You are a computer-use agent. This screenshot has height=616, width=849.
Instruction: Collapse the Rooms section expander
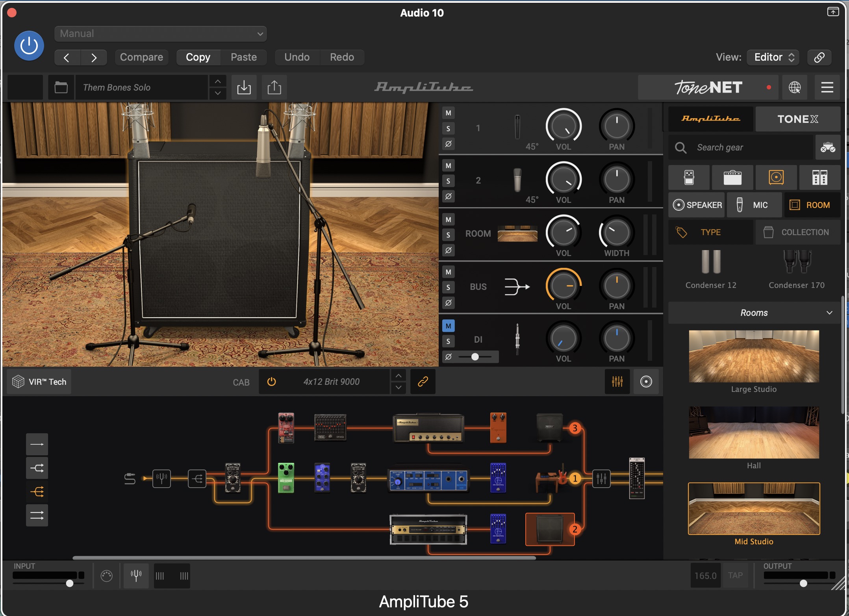(829, 313)
